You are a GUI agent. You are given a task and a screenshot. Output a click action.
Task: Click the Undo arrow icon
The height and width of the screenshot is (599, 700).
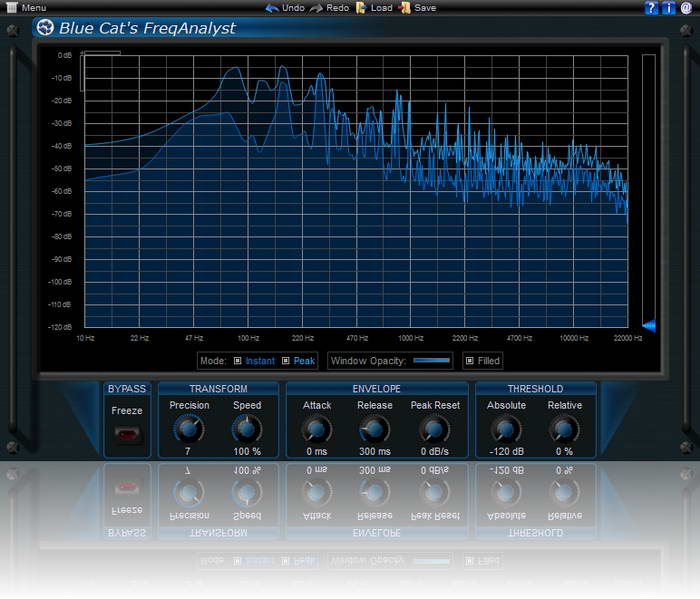click(x=272, y=8)
